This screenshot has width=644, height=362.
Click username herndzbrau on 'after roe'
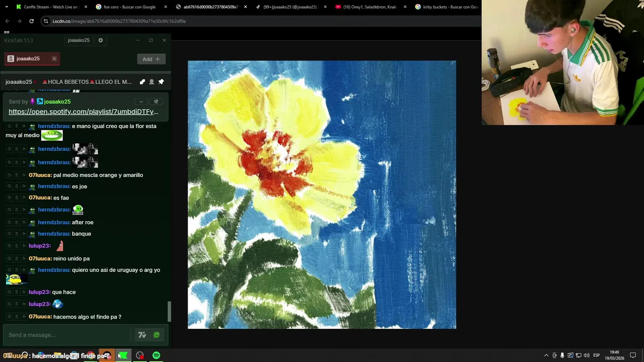pyautogui.click(x=54, y=222)
